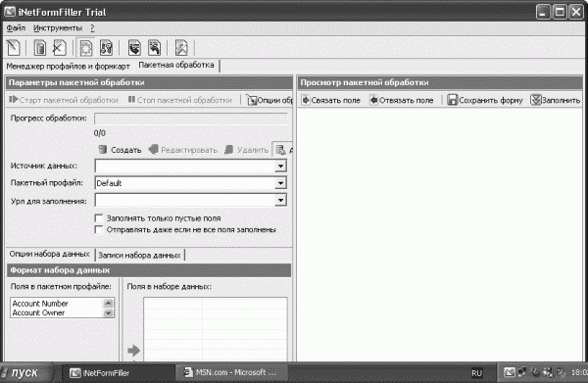Expand the Урл для заполнения dropdown
Image resolution: width=588 pixels, height=383 pixels.
click(x=280, y=200)
